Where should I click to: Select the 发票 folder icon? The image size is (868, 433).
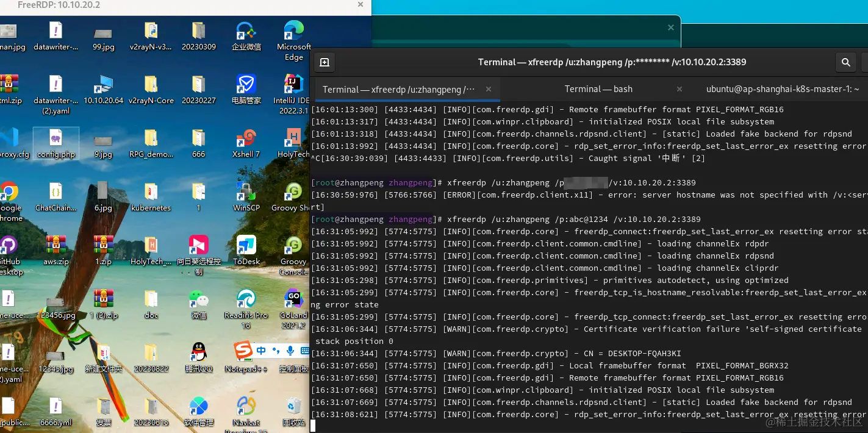103,411
